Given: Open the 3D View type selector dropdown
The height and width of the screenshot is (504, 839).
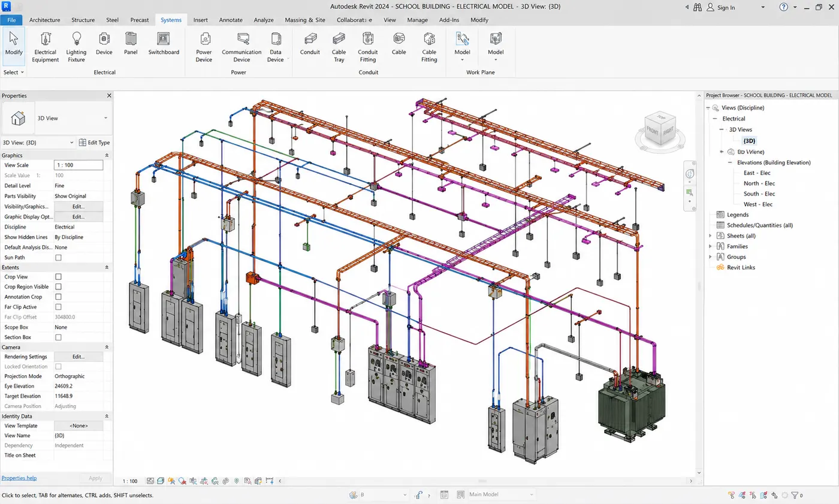Looking at the screenshot, I should click(106, 118).
